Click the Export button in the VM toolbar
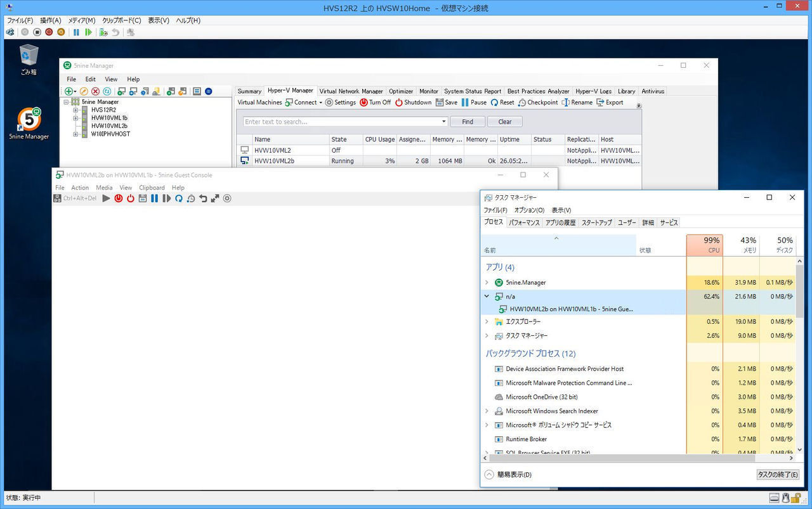The width and height of the screenshot is (812, 509). pyautogui.click(x=610, y=103)
